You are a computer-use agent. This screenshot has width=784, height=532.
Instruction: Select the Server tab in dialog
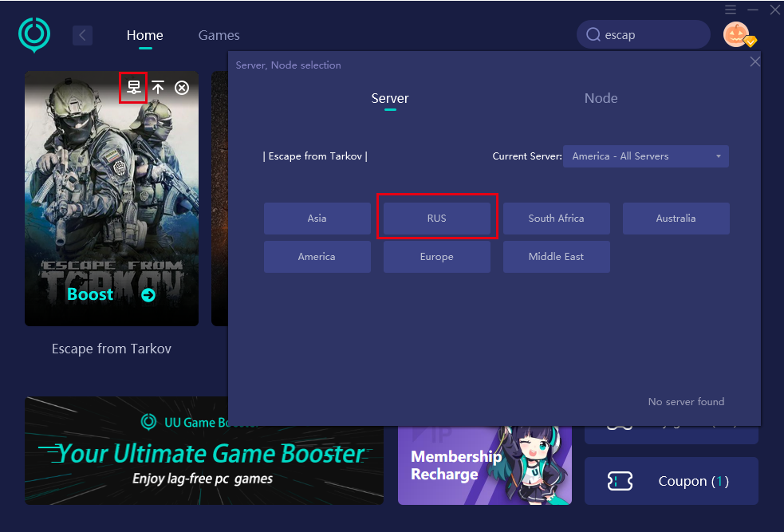click(x=390, y=98)
